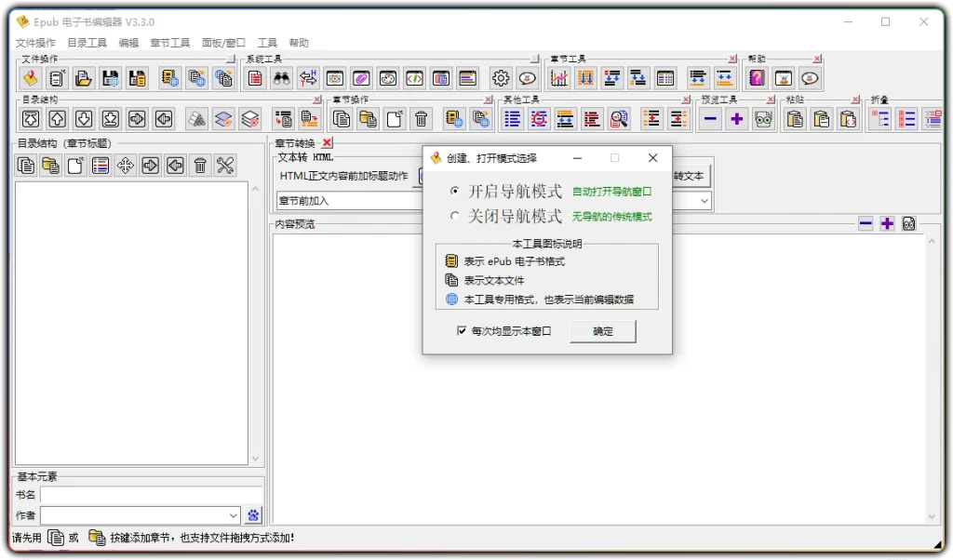Open the 章节工具 menu
The width and height of the screenshot is (953, 560).
(169, 43)
